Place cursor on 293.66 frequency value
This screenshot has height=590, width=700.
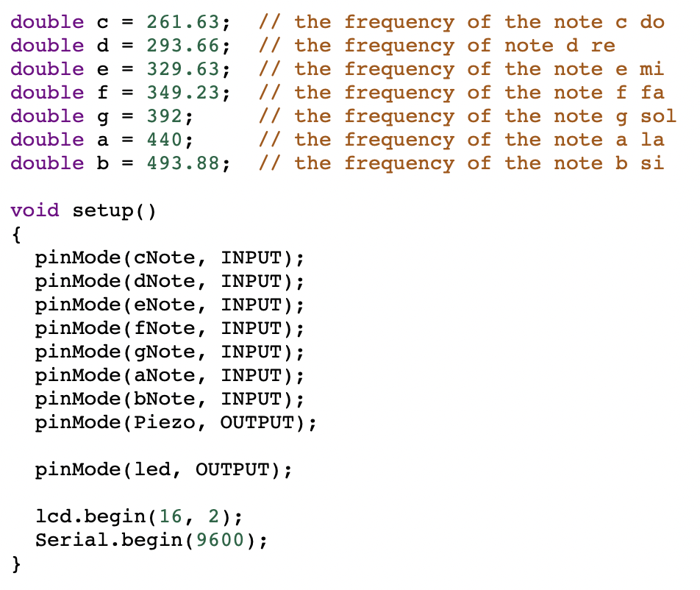pyautogui.click(x=183, y=46)
